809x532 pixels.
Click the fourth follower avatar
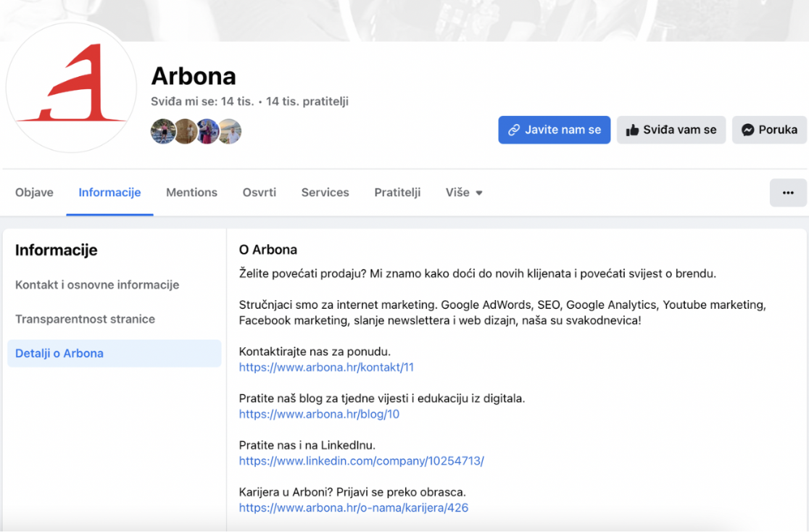click(x=230, y=131)
